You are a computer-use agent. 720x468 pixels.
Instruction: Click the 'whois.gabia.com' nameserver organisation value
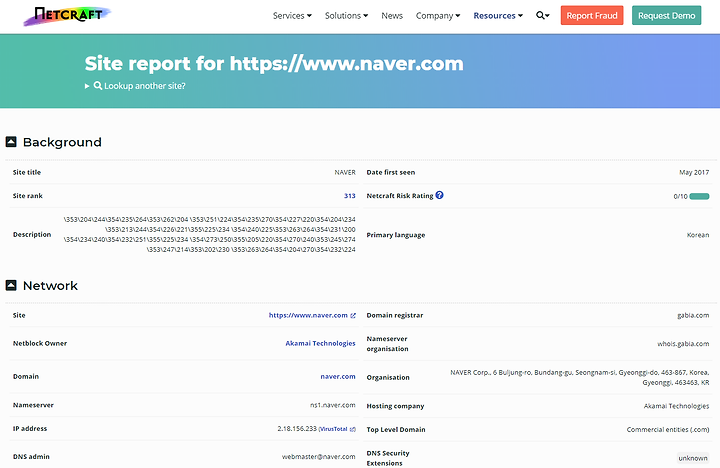coord(683,344)
